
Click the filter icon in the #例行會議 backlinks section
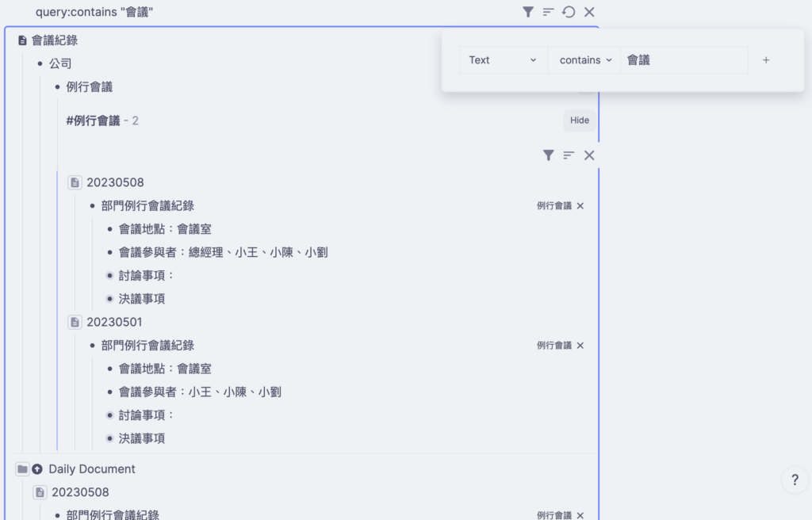tap(548, 155)
